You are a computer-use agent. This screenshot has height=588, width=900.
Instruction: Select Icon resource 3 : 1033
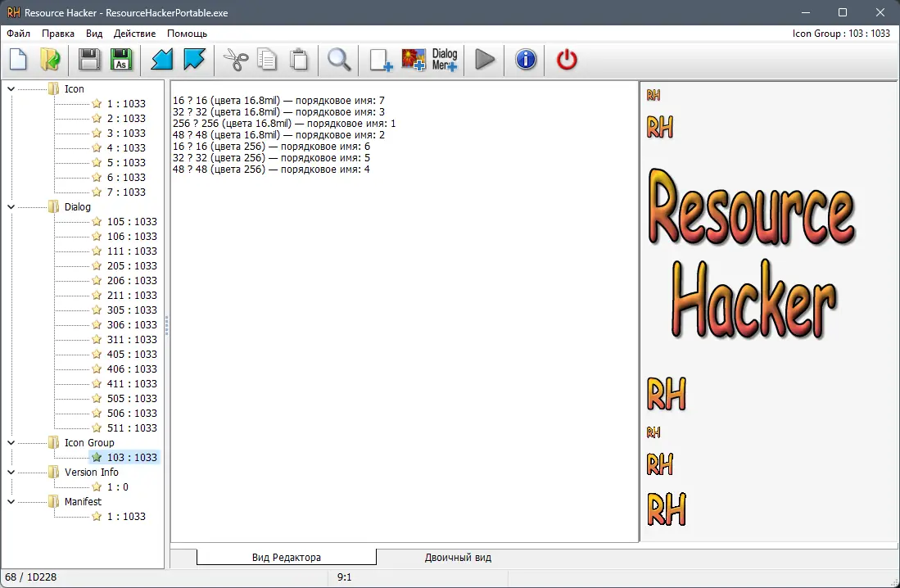pos(126,133)
